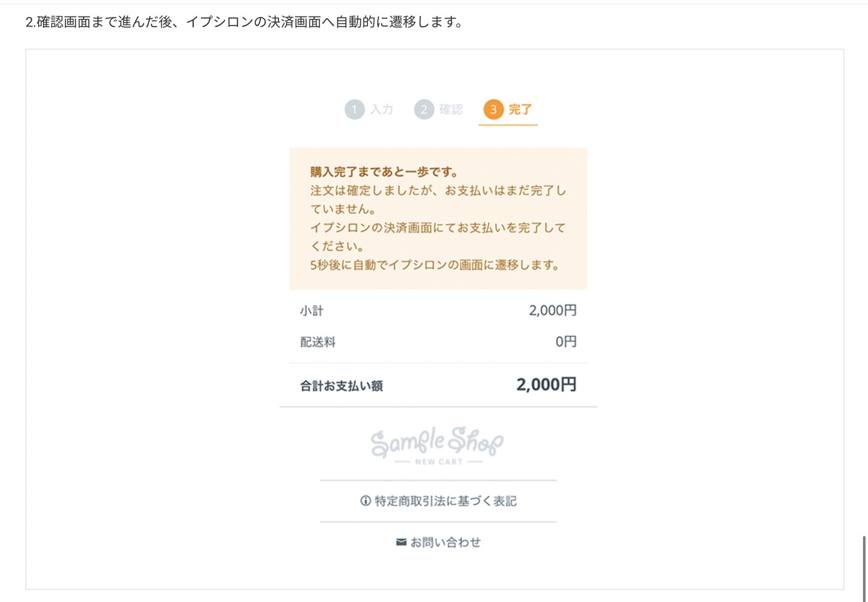This screenshot has width=868, height=602.
Task: Open the 特定商取引法に基づく表記 link
Action: tap(445, 501)
